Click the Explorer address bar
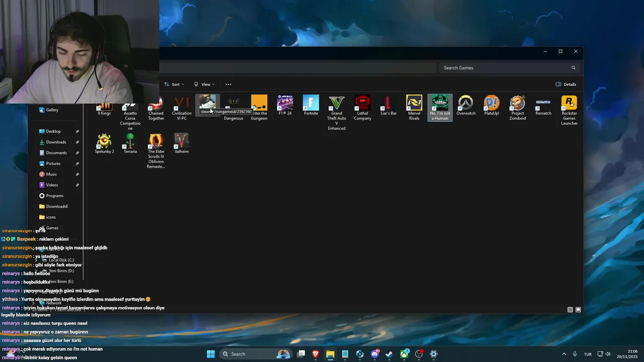The height and width of the screenshot is (362, 644). pyautogui.click(x=298, y=68)
